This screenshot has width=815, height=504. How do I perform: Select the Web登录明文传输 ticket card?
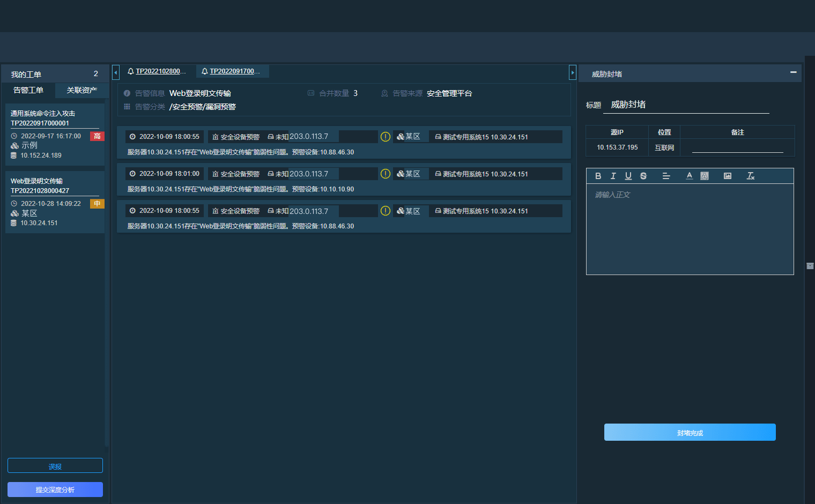click(55, 202)
